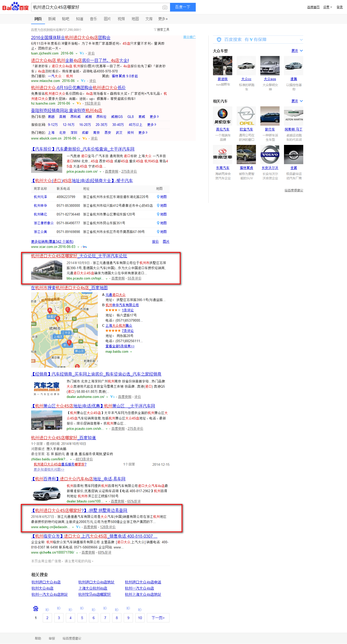The height and width of the screenshot is (644, 347).
Task: Select price range 20-30万
Action: pos(101,125)
